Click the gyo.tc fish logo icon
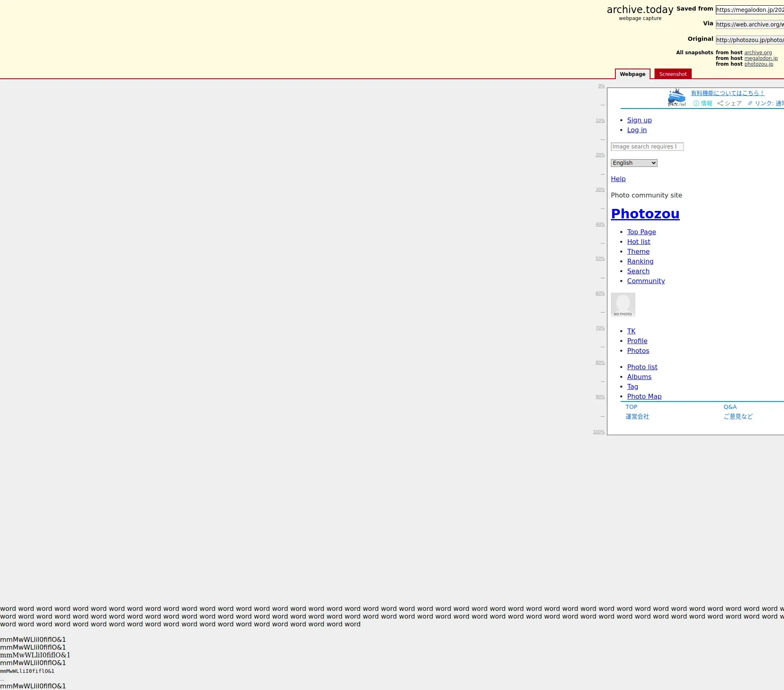This screenshot has height=690, width=784. (x=676, y=98)
